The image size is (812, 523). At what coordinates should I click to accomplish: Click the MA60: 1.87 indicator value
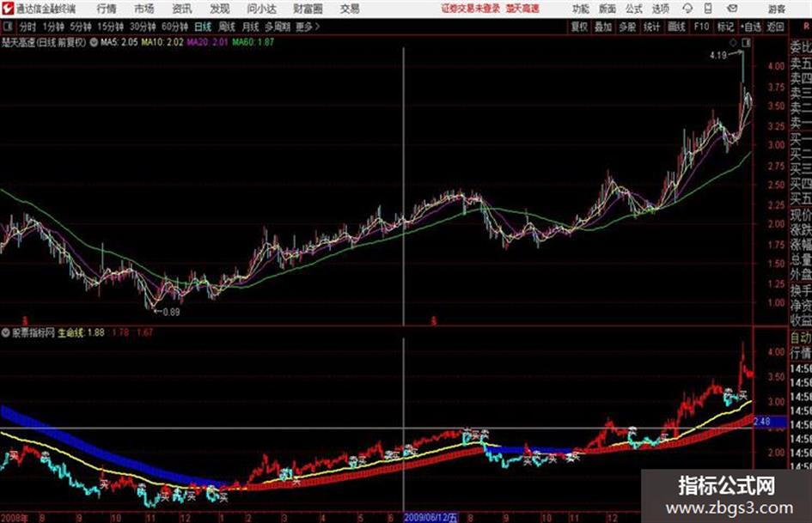253,42
